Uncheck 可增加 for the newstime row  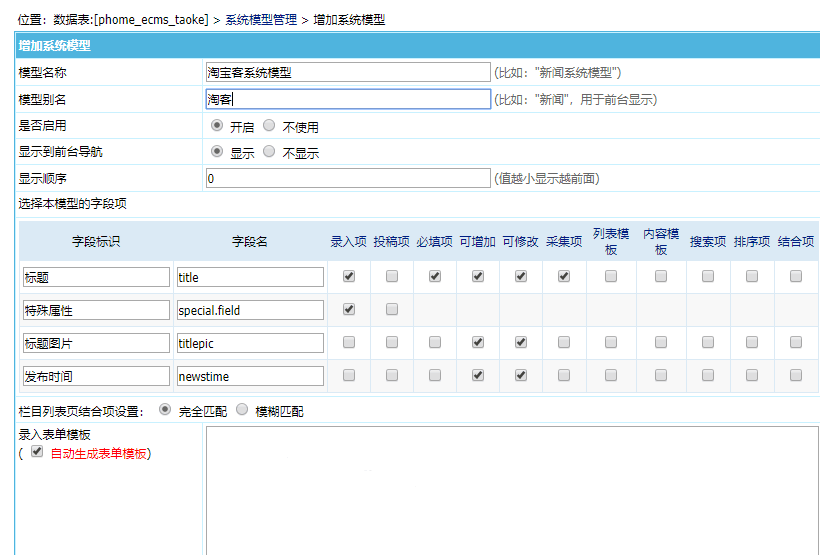point(477,375)
